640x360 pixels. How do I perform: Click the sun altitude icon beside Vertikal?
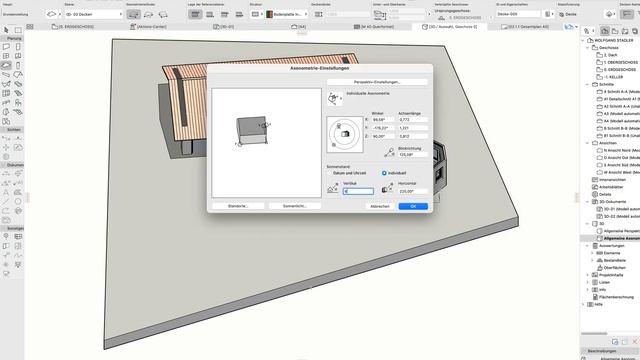333,188
